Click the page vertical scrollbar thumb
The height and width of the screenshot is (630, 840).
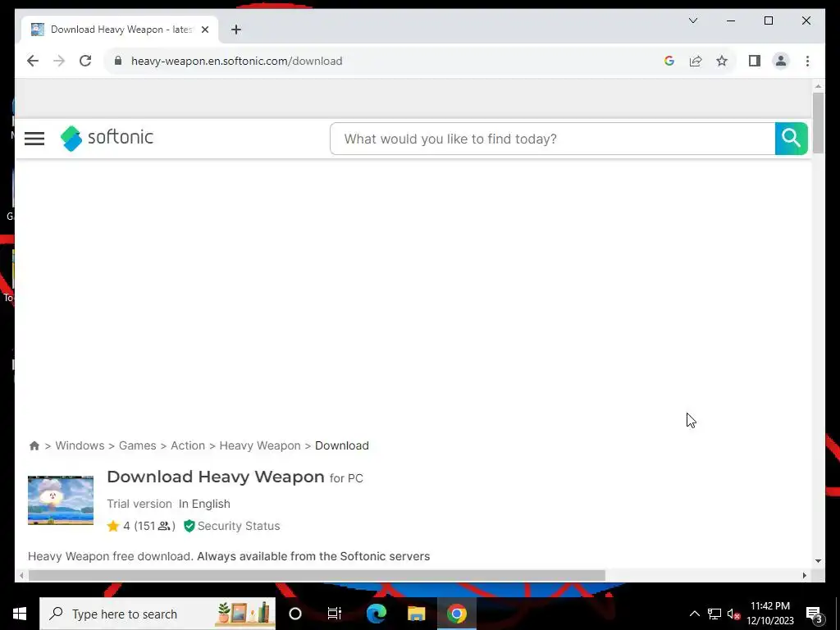[x=818, y=123]
